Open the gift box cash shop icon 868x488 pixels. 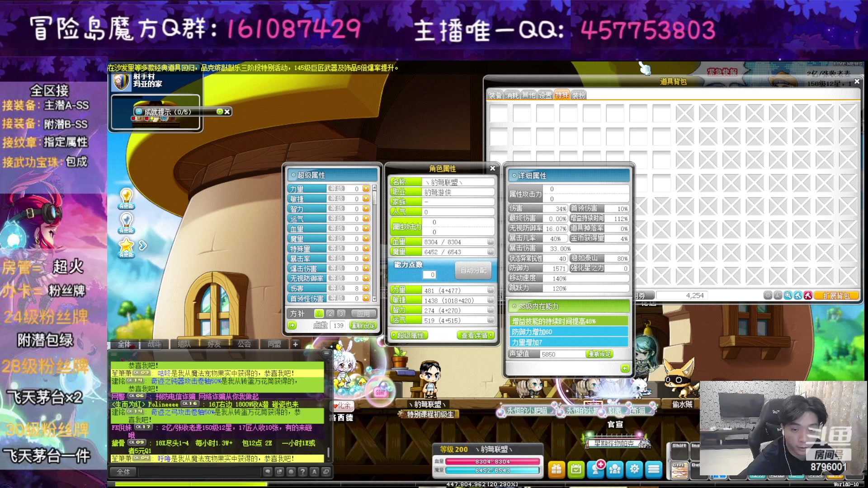[x=556, y=469]
